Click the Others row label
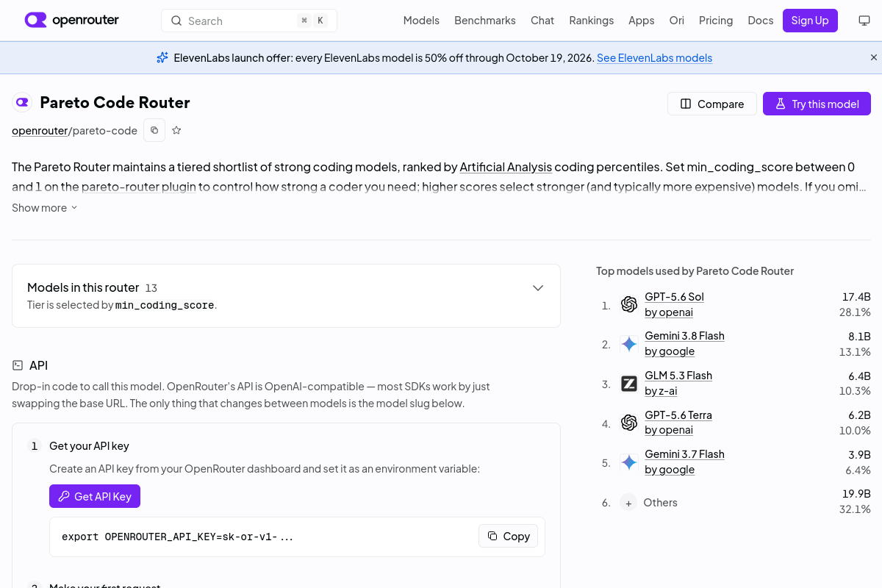The image size is (882, 588). [x=660, y=503]
